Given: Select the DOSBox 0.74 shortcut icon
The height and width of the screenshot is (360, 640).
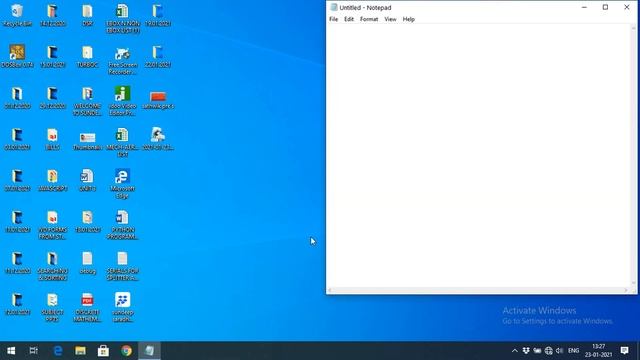Looking at the screenshot, I should point(17,56).
